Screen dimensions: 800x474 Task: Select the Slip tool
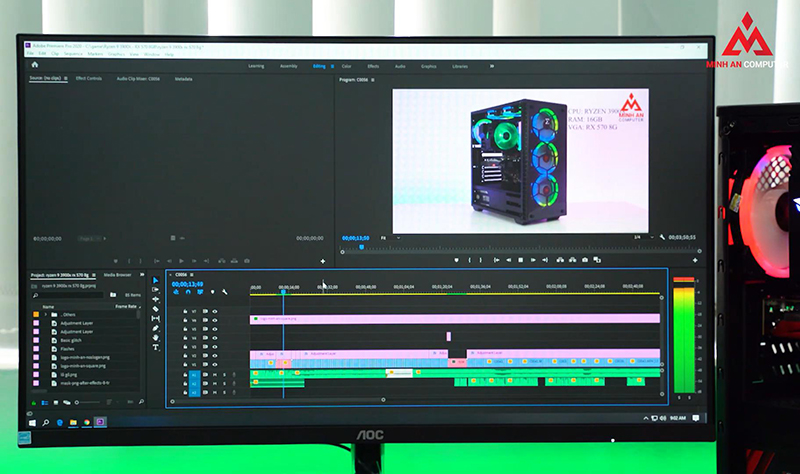point(156,318)
